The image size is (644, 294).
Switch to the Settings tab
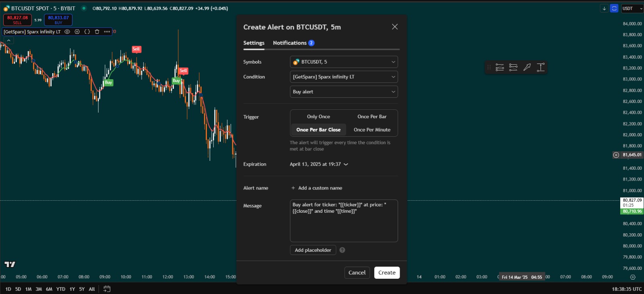(x=254, y=43)
